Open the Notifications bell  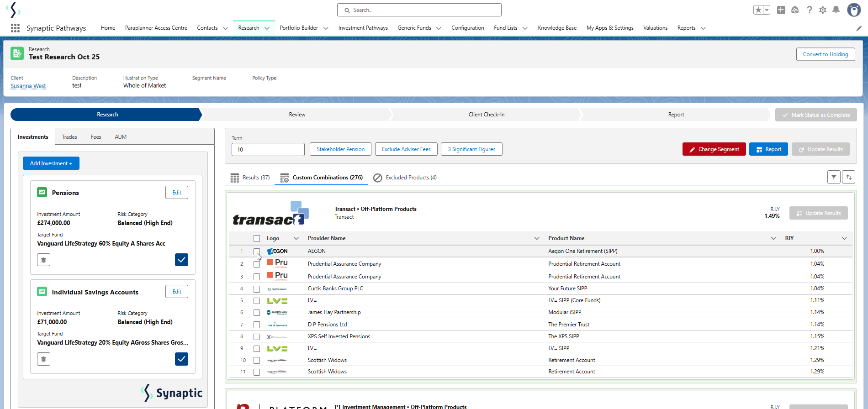point(836,10)
